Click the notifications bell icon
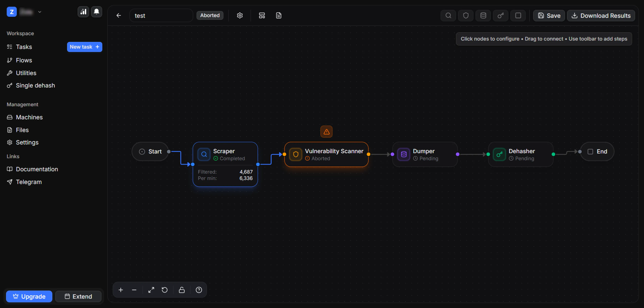 [96, 12]
